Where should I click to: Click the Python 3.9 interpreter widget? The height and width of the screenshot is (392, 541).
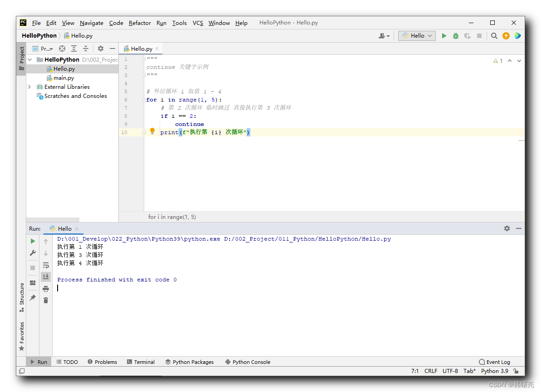tap(494, 371)
